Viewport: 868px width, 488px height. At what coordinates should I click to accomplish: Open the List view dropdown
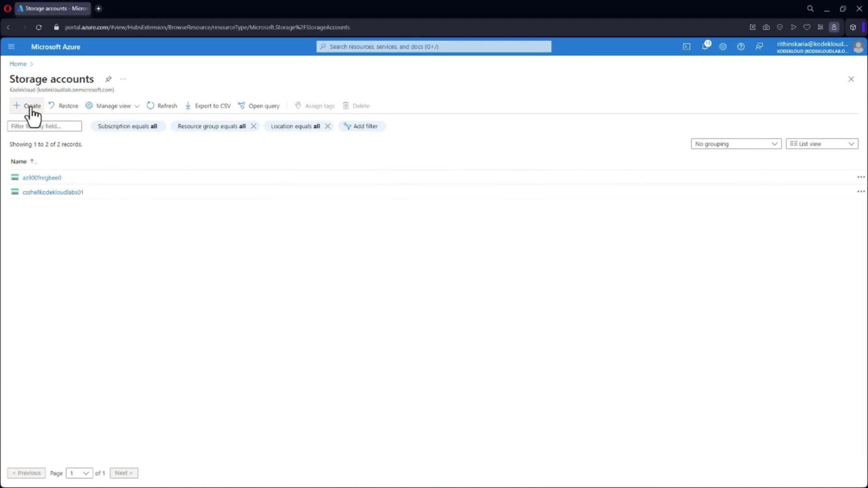tap(821, 144)
